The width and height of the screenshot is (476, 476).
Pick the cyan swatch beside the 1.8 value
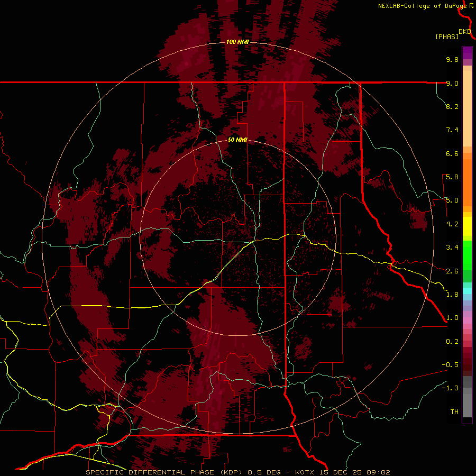tap(467, 291)
